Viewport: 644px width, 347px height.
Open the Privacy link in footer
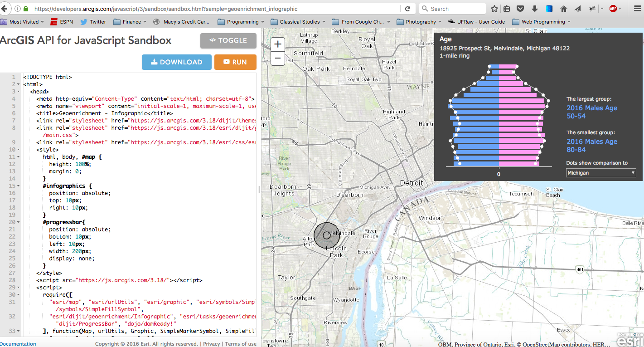click(212, 344)
